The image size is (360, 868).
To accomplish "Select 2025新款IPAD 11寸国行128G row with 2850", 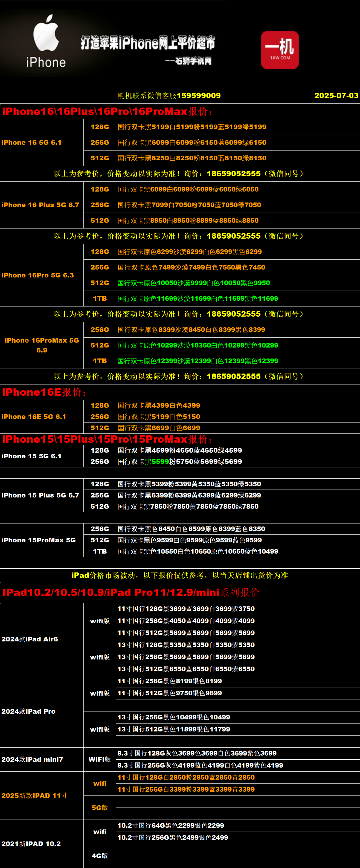I will click(x=238, y=777).
